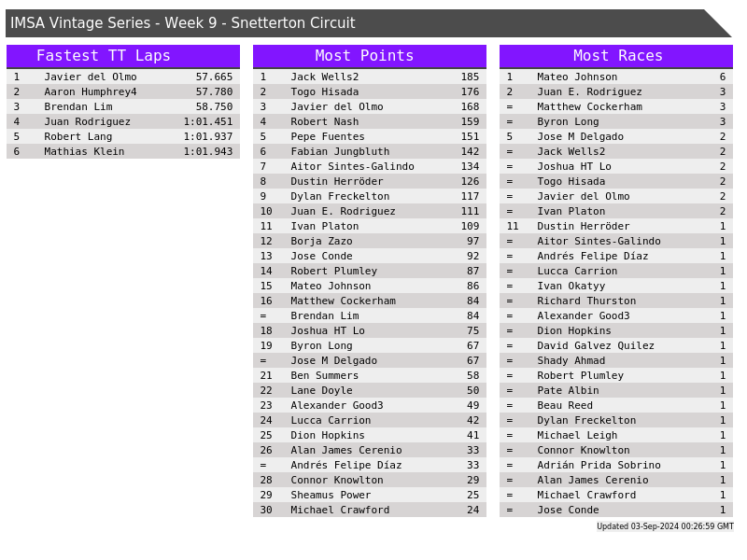Click Sheamus Power in Most Points

331,496
